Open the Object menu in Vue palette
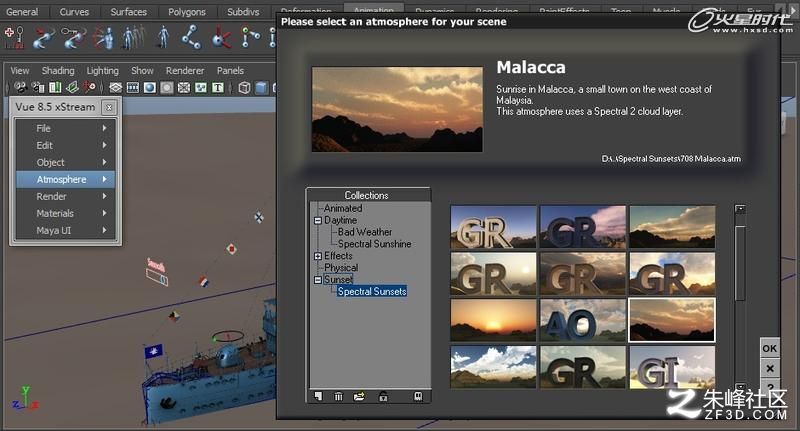The image size is (800, 431). click(x=66, y=162)
